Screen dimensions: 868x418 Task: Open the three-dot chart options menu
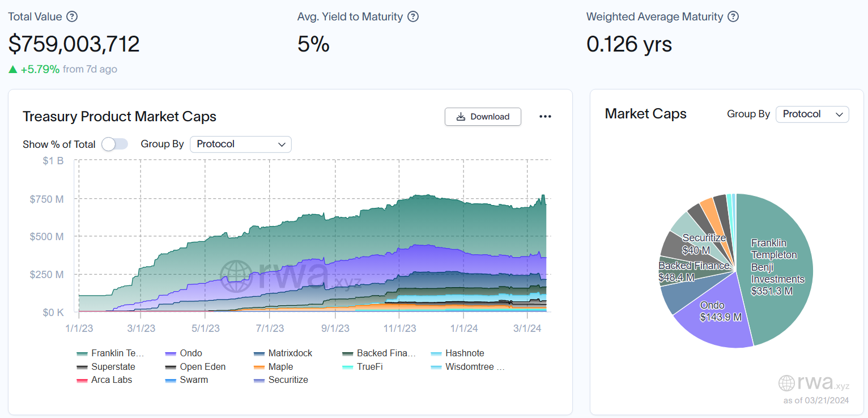(x=545, y=117)
